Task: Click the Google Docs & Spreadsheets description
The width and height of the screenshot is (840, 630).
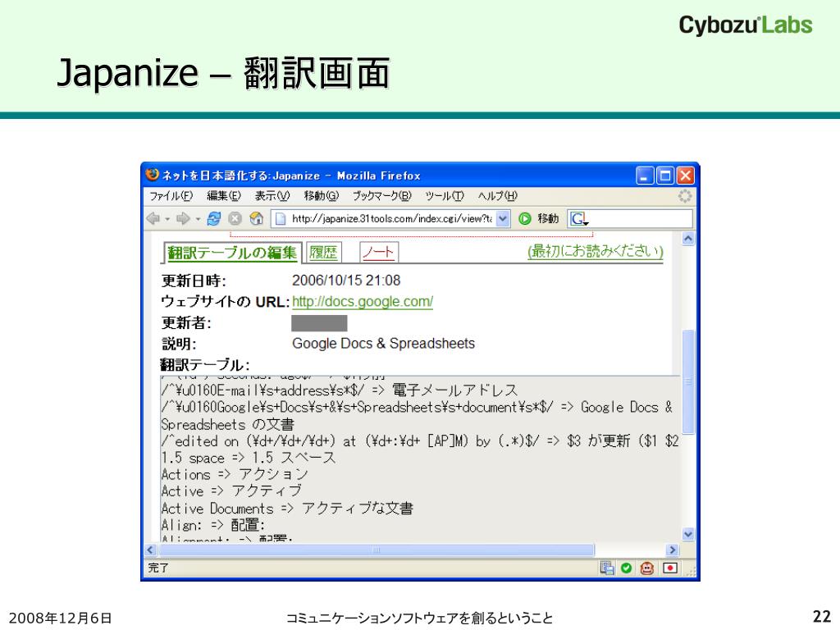Action: pos(384,344)
